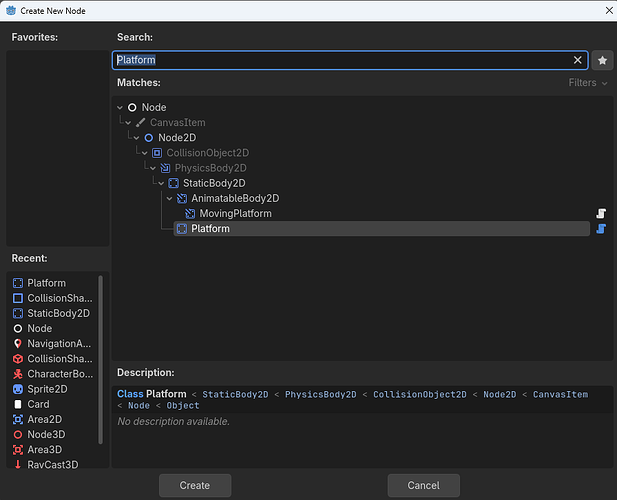Click the blue CollisionShape icon in Recent
Screen dimensions: 617x500
tap(18, 298)
